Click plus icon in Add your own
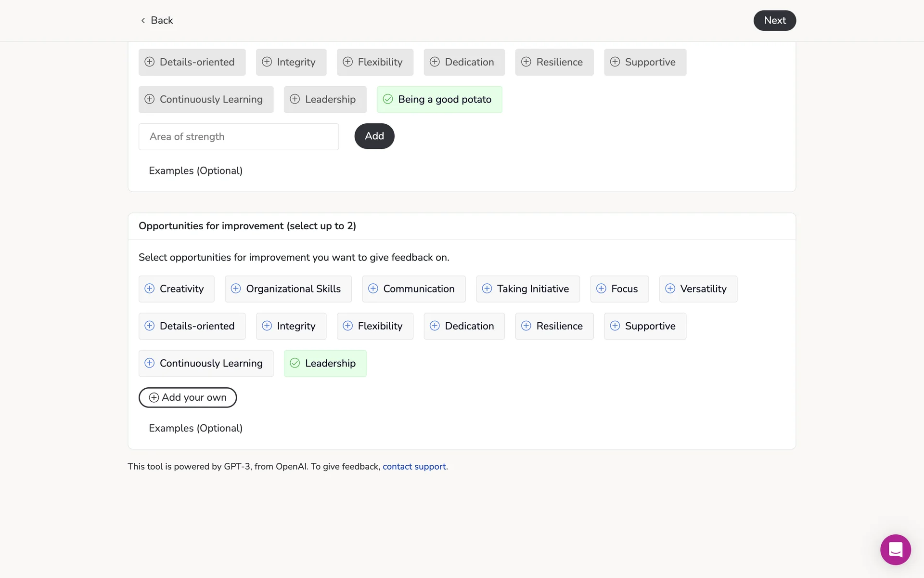The width and height of the screenshot is (924, 578). [x=154, y=397]
